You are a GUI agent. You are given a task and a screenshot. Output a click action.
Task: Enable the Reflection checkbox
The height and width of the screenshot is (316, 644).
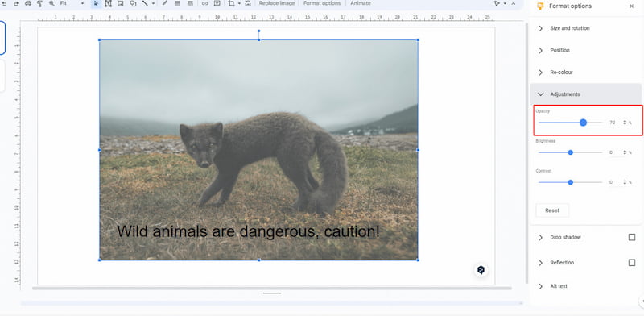click(632, 263)
